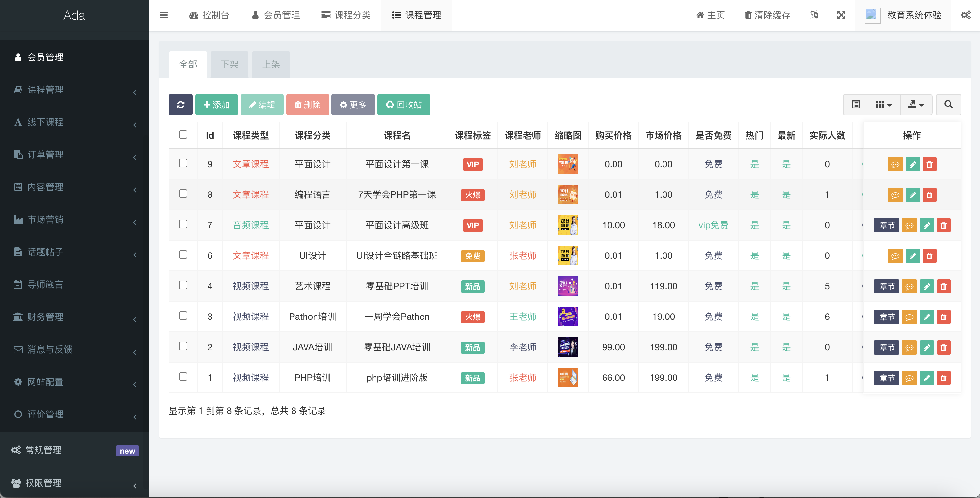Open orange comment icon for course Id 6
Screen dimensions: 980x498
pos(895,256)
